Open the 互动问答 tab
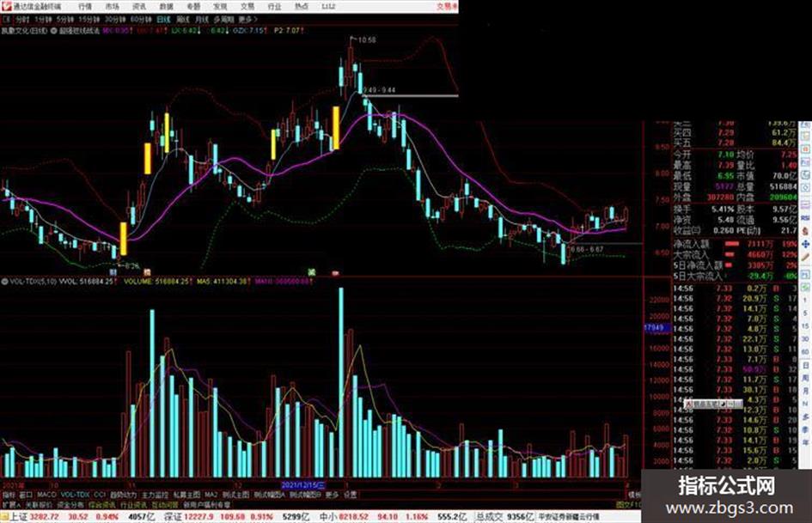812x523 pixels. click(x=165, y=504)
